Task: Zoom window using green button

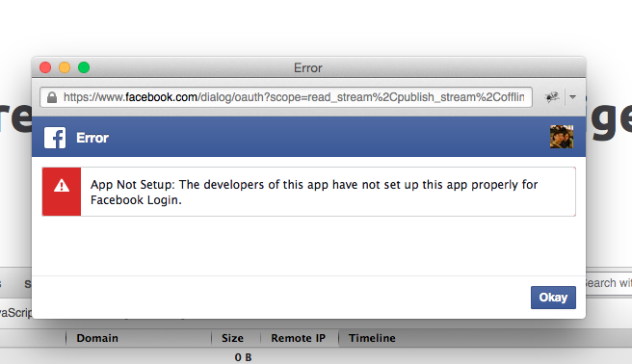Action: [x=84, y=67]
